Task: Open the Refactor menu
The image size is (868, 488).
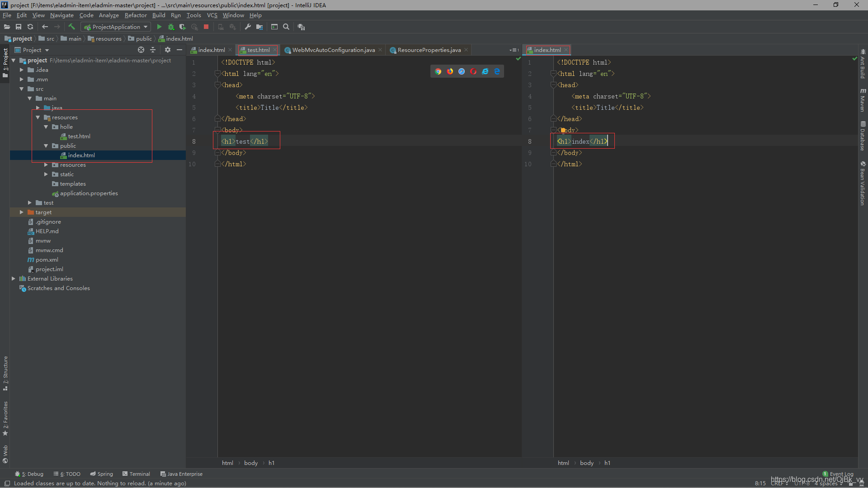Action: (136, 15)
